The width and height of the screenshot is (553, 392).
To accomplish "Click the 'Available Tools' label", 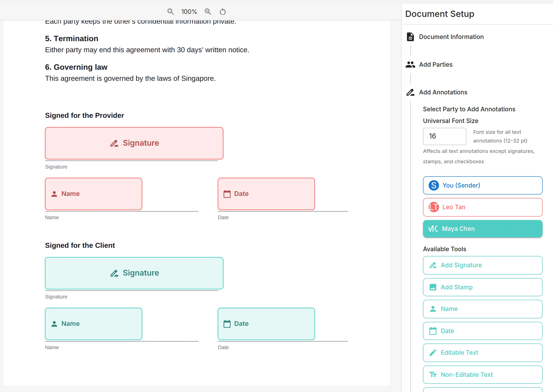I will coord(445,249).
